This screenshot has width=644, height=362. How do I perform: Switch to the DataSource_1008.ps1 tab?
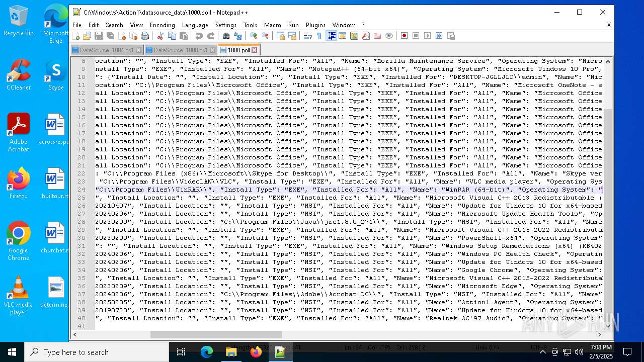pos(181,50)
